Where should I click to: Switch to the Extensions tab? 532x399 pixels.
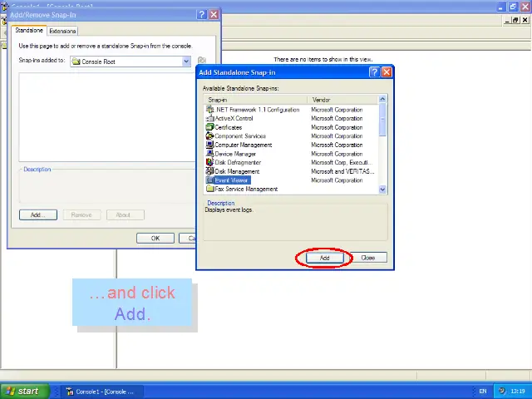(62, 31)
